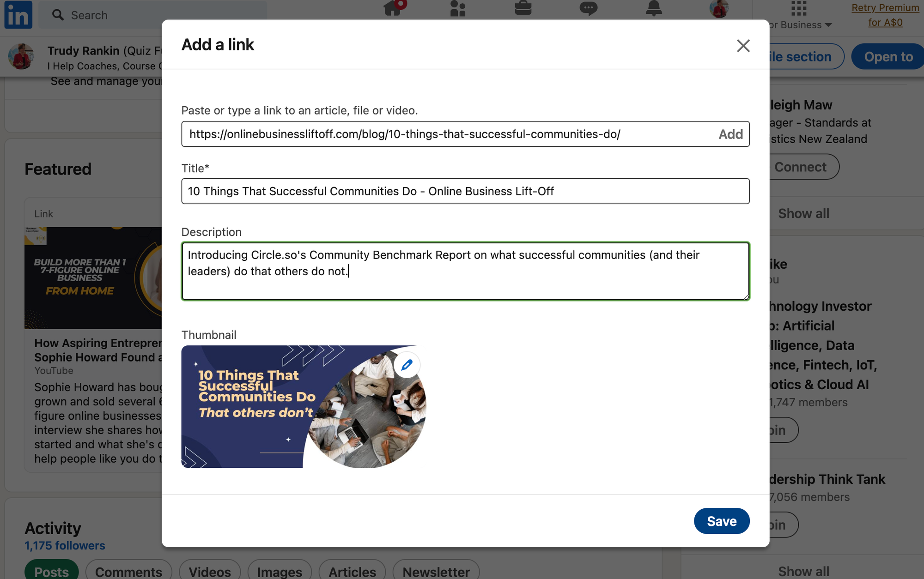Click Save to add the featured link
The width and height of the screenshot is (924, 579).
[x=721, y=520]
